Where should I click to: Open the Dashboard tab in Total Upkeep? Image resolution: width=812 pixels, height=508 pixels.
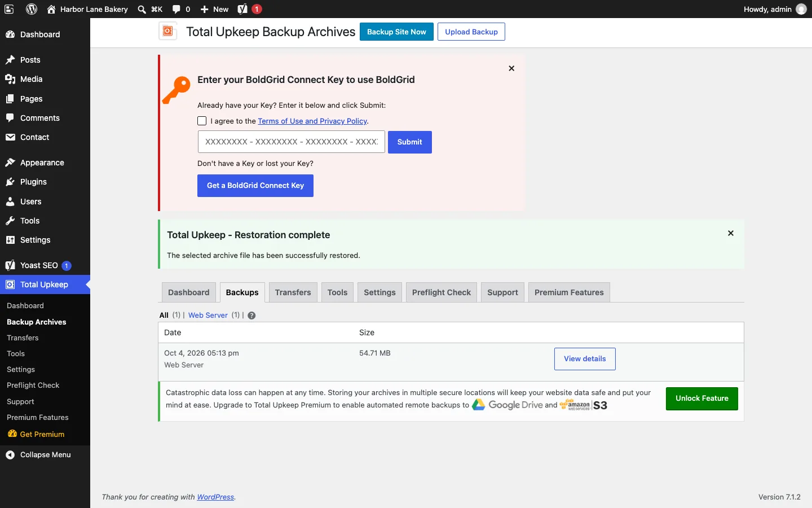pyautogui.click(x=188, y=292)
